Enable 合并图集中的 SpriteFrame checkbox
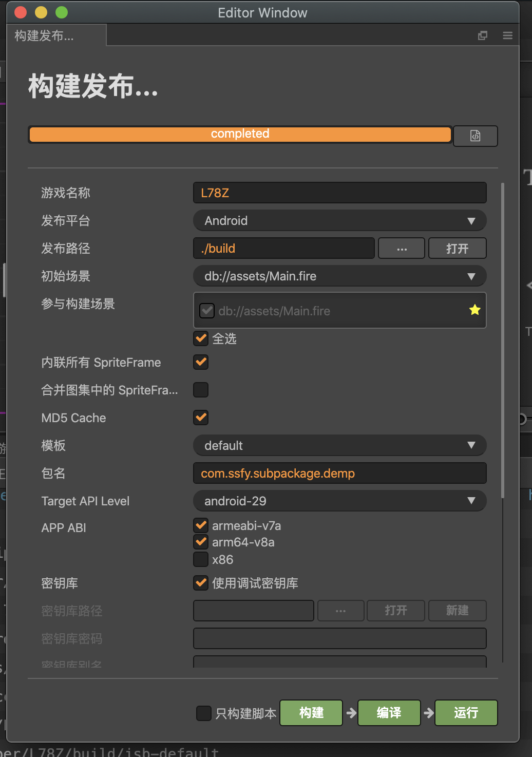 coord(201,390)
